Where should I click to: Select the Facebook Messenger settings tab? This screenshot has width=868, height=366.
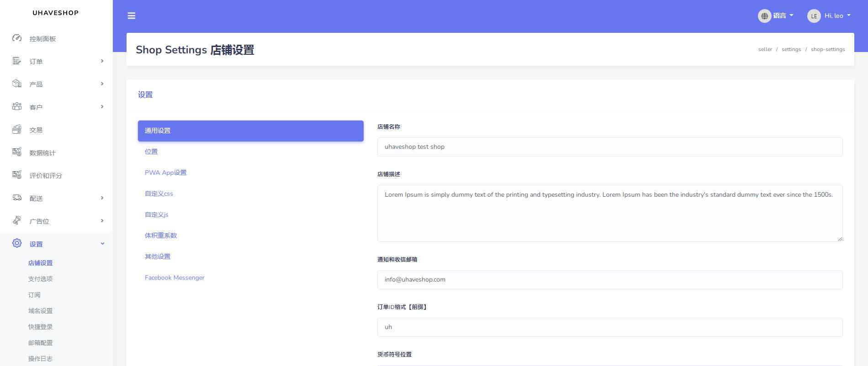[x=175, y=277]
